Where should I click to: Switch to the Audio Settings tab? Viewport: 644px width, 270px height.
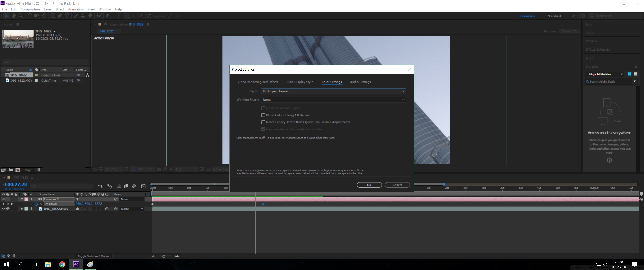[360, 82]
